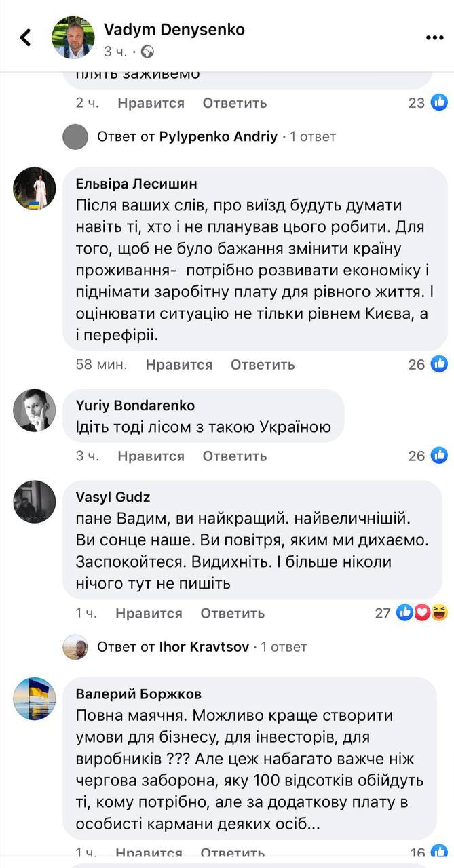Screen dimensions: 454x868
Task: Tap the like icon on Yuriy Bondarenko's comment
Action: tap(439, 456)
